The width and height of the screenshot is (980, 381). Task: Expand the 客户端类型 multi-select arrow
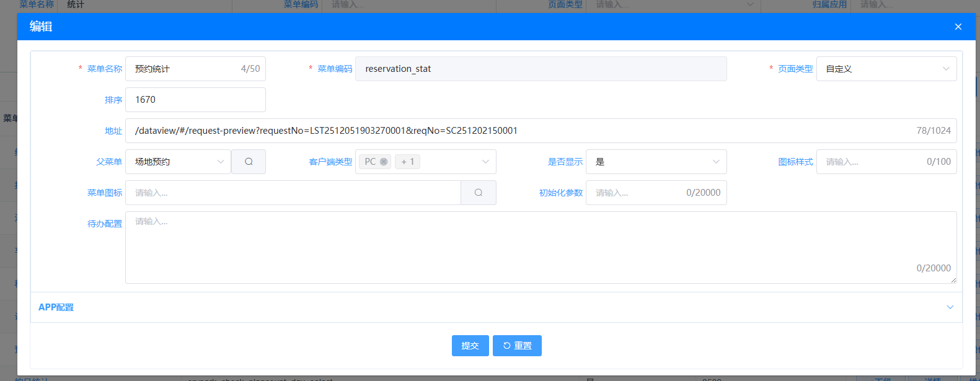(x=485, y=162)
